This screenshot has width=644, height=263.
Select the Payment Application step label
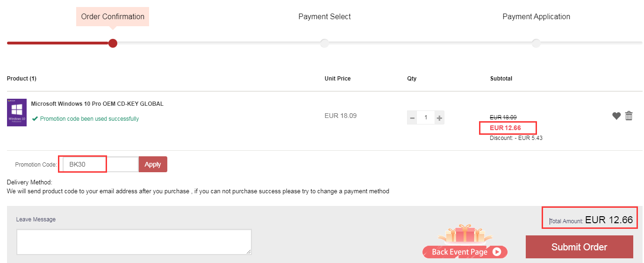536,16
